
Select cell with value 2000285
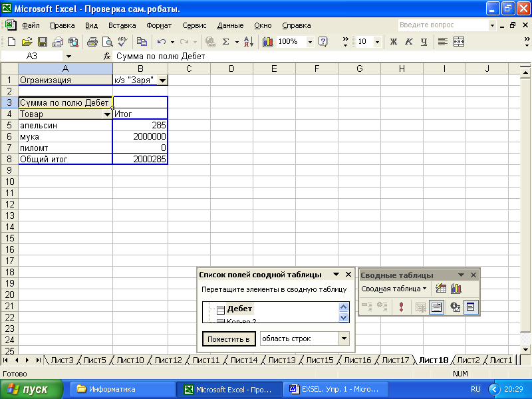click(140, 159)
